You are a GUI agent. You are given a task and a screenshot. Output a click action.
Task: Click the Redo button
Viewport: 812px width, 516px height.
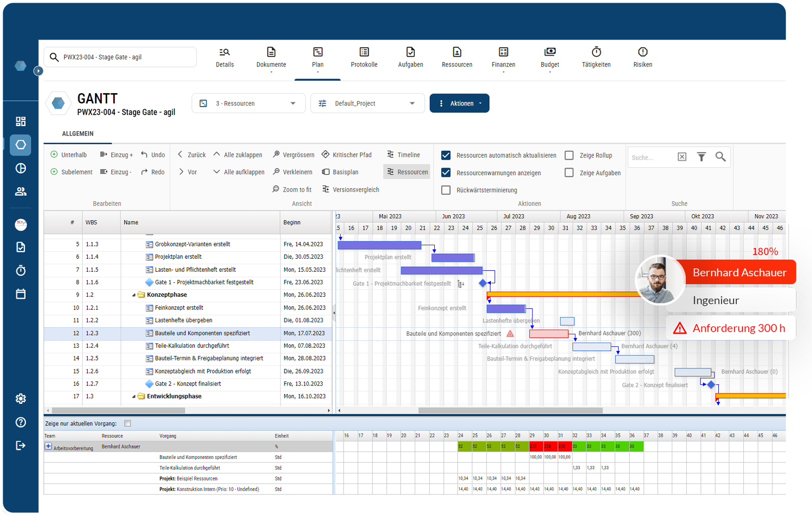pyautogui.click(x=153, y=172)
